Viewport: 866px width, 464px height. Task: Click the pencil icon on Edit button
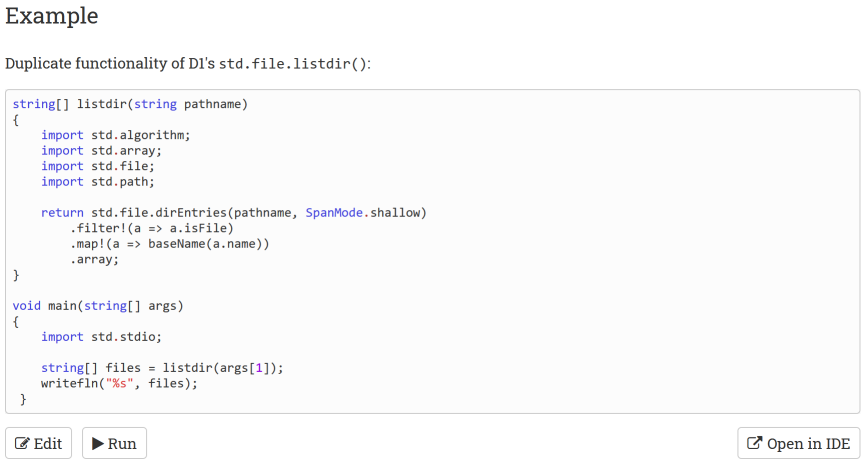coord(22,444)
